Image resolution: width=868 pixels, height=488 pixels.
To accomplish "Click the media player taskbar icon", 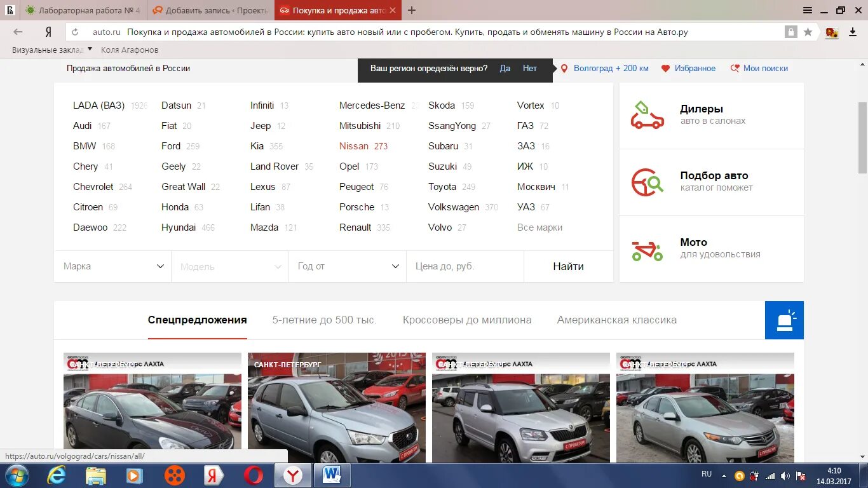I will coord(135,475).
